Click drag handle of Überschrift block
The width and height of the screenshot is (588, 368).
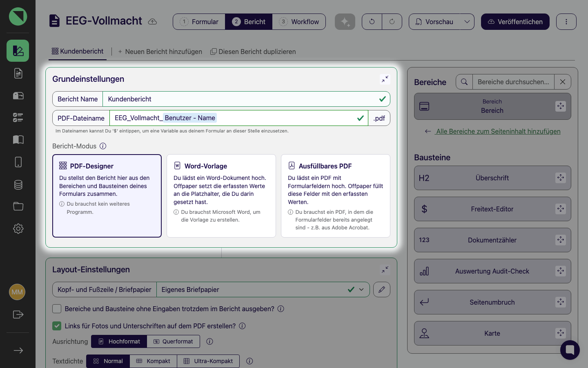561,177
